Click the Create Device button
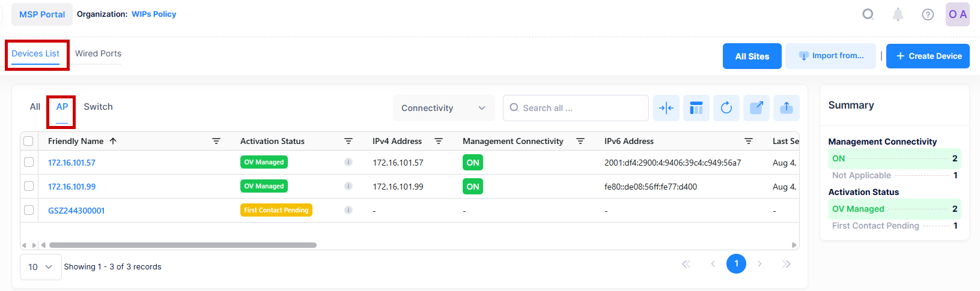980x291 pixels. pos(927,56)
